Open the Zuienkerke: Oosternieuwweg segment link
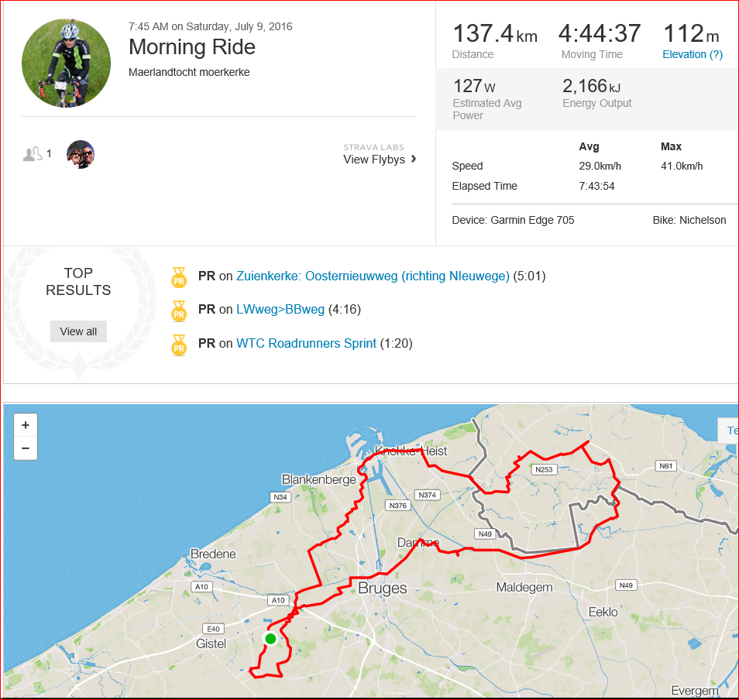Screen dimensions: 739x700 point(373,276)
